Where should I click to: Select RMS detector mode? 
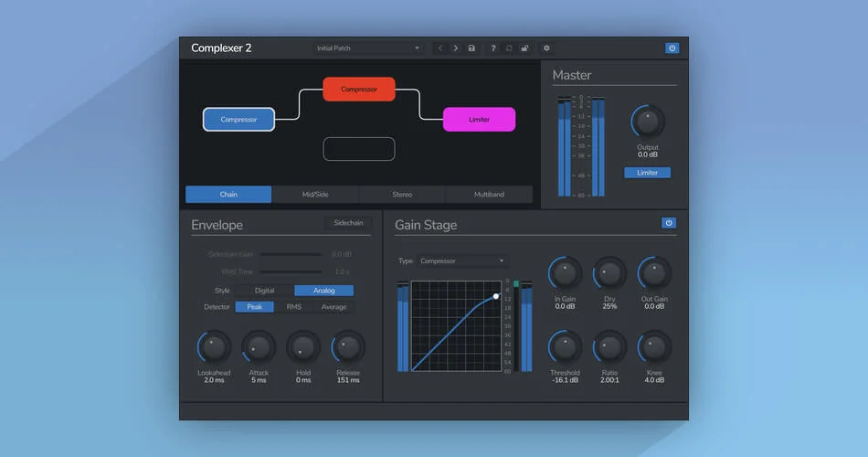coord(294,307)
